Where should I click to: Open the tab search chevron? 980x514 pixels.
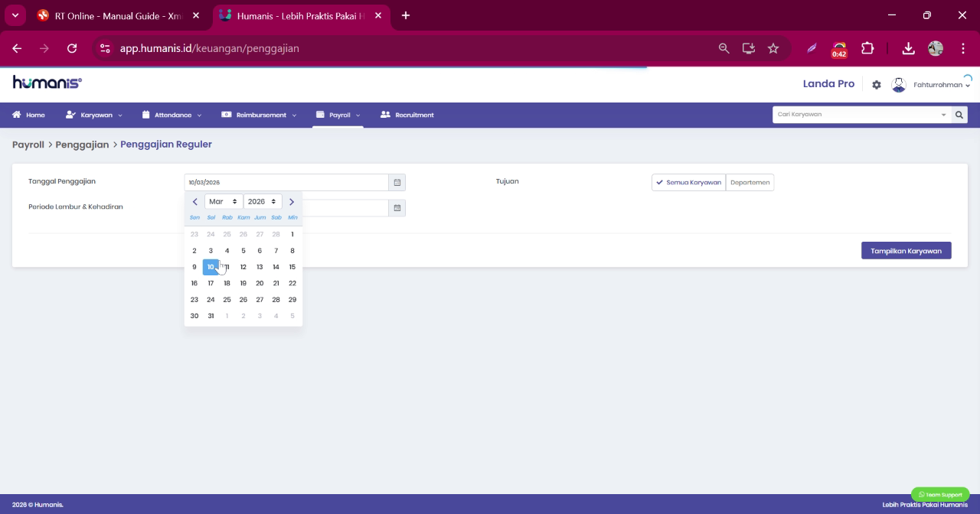tap(15, 15)
